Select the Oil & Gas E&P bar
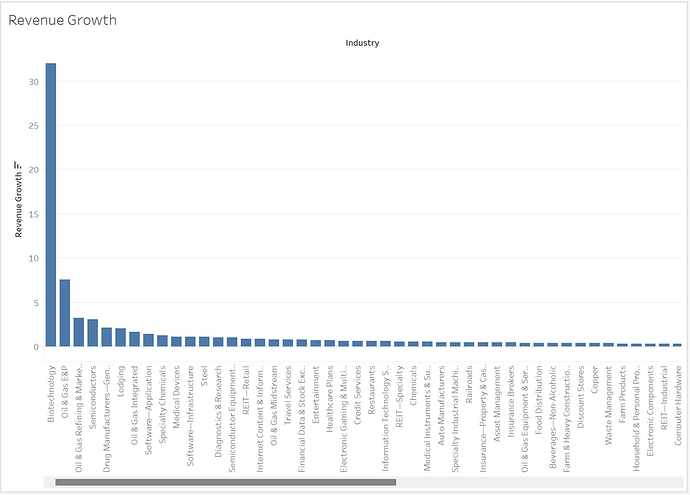 pyautogui.click(x=65, y=313)
